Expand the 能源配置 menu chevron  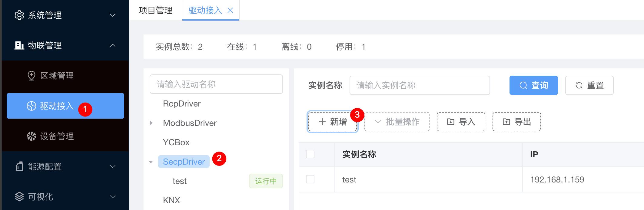click(x=113, y=166)
